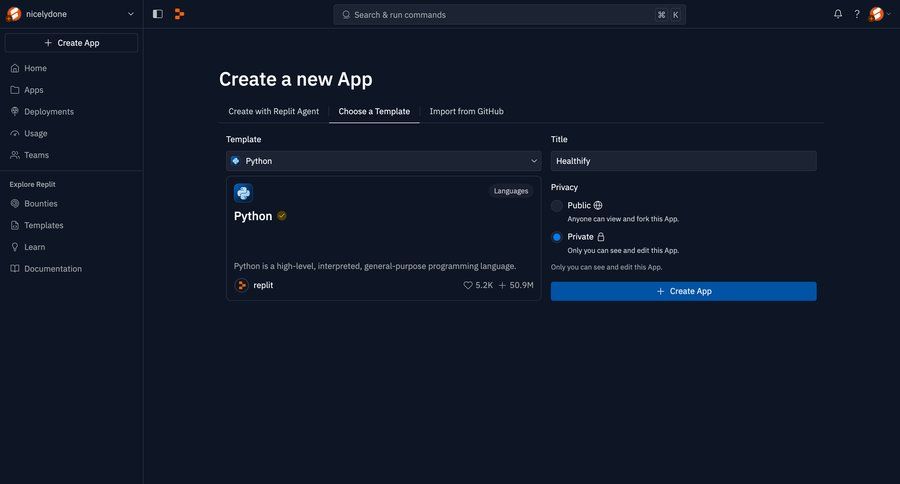
Task: Open the Learn sidebar link
Action: pos(71,247)
